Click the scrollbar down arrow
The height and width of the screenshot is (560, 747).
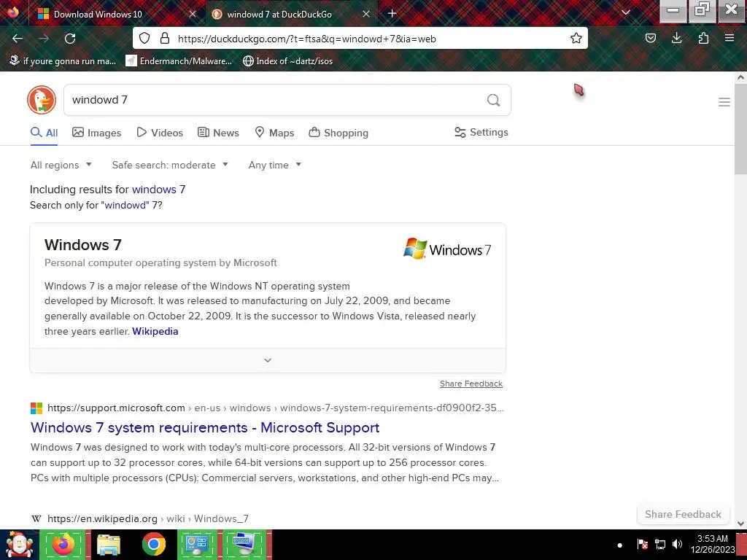pyautogui.click(x=740, y=524)
